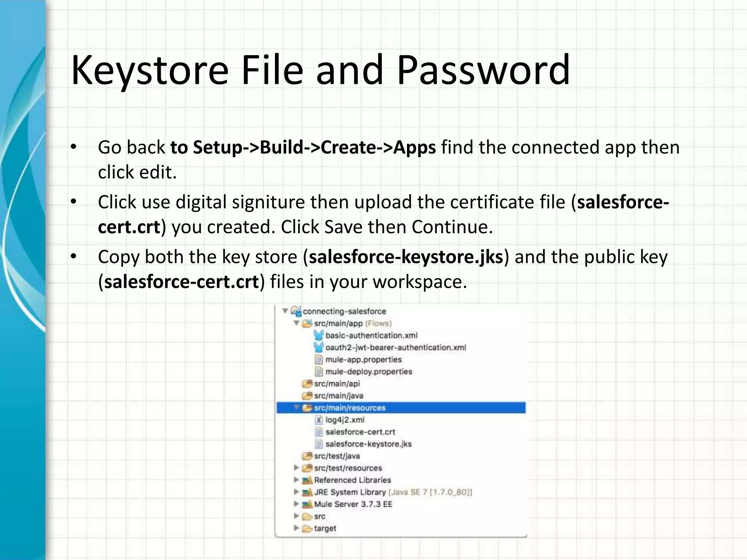747x560 pixels.
Task: Select the Referenced Libraries label
Action: pos(352,480)
